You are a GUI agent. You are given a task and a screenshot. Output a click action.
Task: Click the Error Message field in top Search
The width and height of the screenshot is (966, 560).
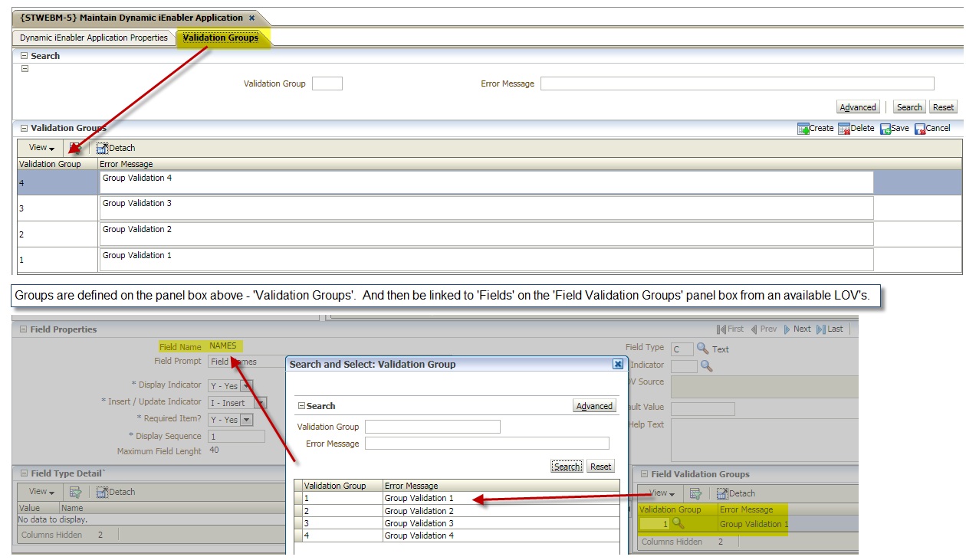click(x=737, y=84)
